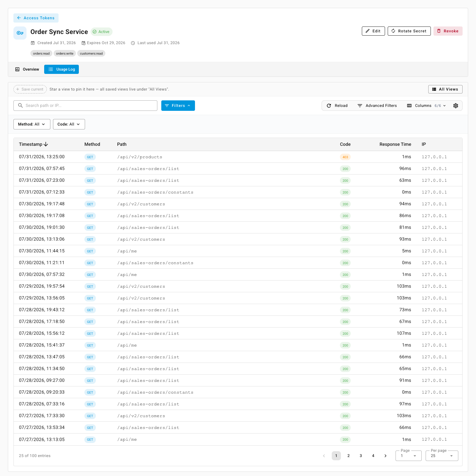
Task: Click timestamp 07/27/2026, 13:13:05
Action: [42, 439]
